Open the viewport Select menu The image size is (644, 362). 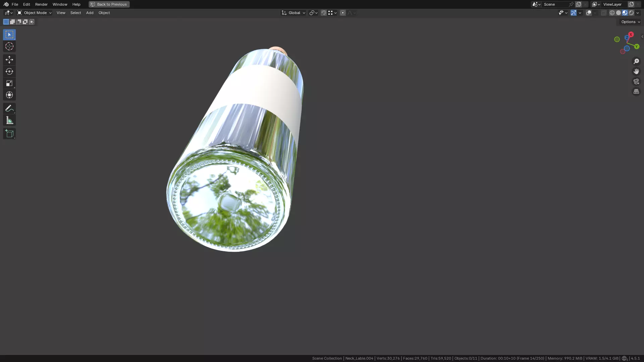(76, 13)
